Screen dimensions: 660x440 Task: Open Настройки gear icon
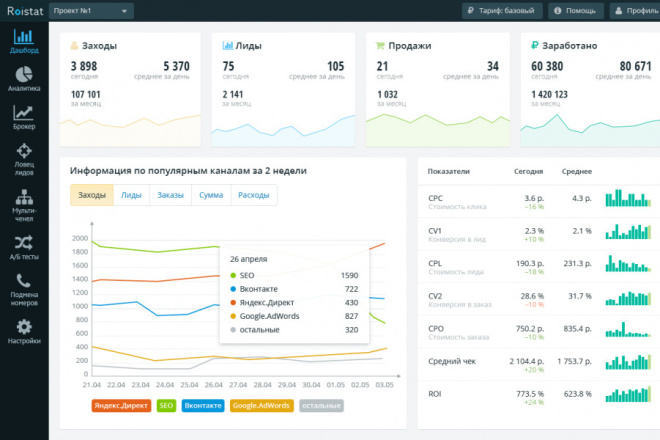click(x=24, y=327)
